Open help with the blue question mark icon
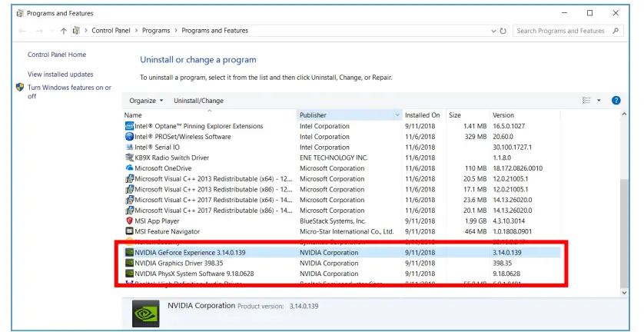Viewport: 644px width, 332px height. (616, 101)
